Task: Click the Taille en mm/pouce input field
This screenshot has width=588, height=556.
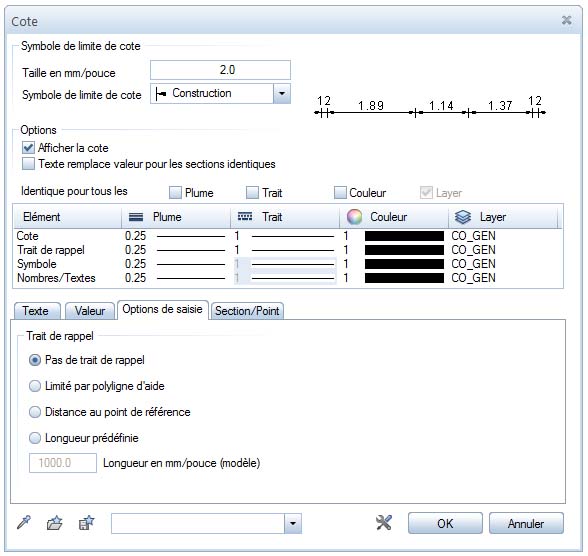Action: click(220, 70)
